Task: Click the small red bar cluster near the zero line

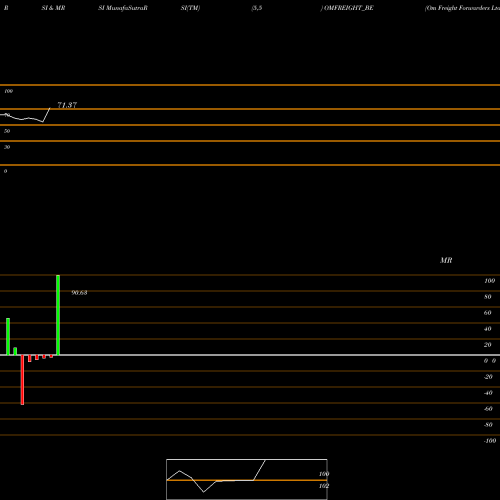Action: 40,358
